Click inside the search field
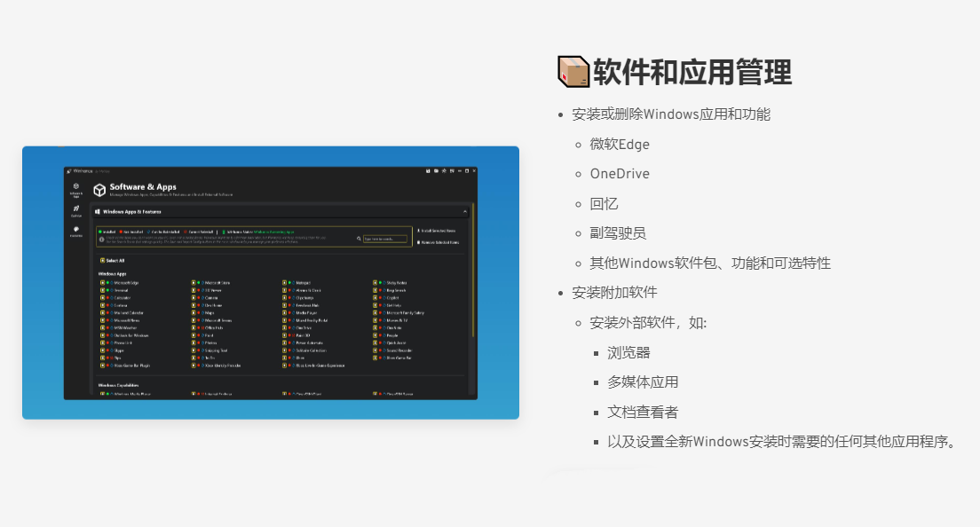The height and width of the screenshot is (527, 980). pos(383,239)
